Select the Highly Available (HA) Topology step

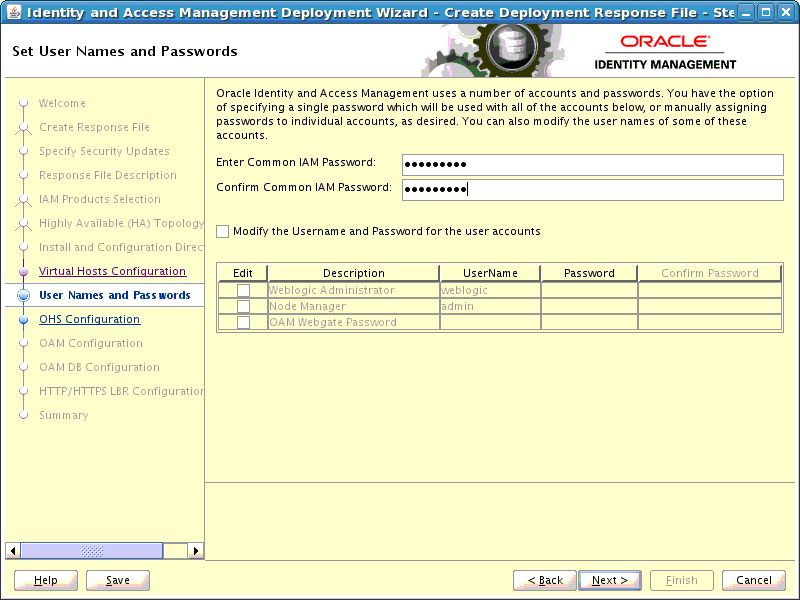(121, 222)
